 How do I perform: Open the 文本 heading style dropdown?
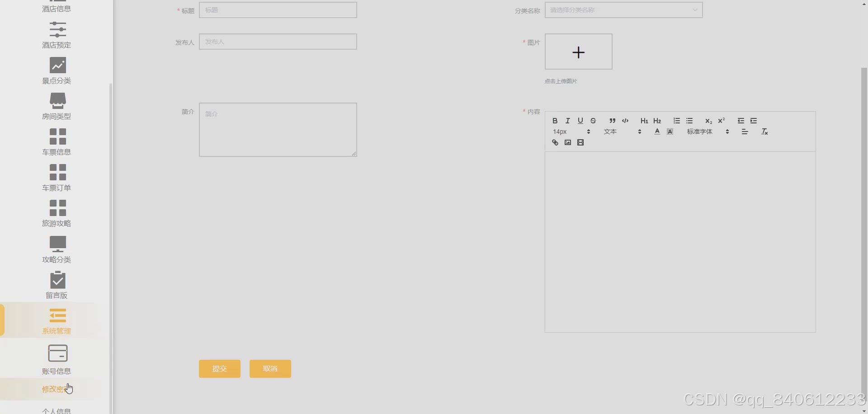623,132
